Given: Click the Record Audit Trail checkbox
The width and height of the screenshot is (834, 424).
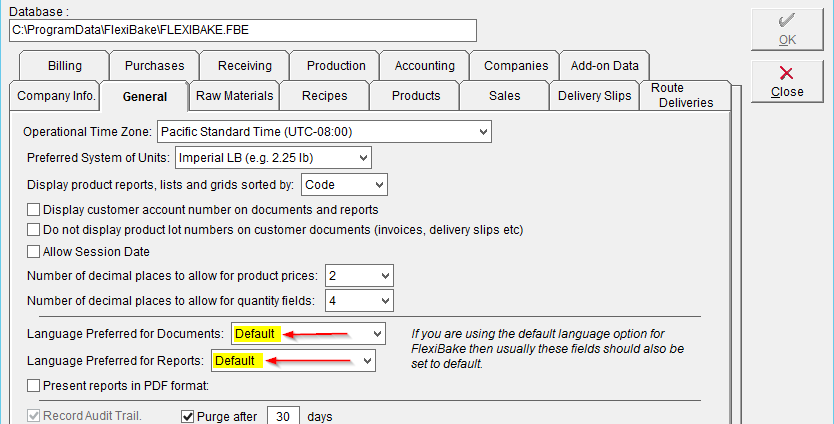Looking at the screenshot, I should click(34, 416).
